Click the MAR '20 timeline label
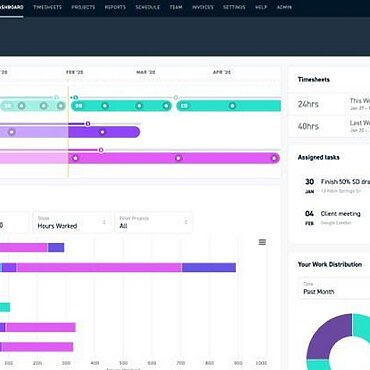 [x=146, y=72]
